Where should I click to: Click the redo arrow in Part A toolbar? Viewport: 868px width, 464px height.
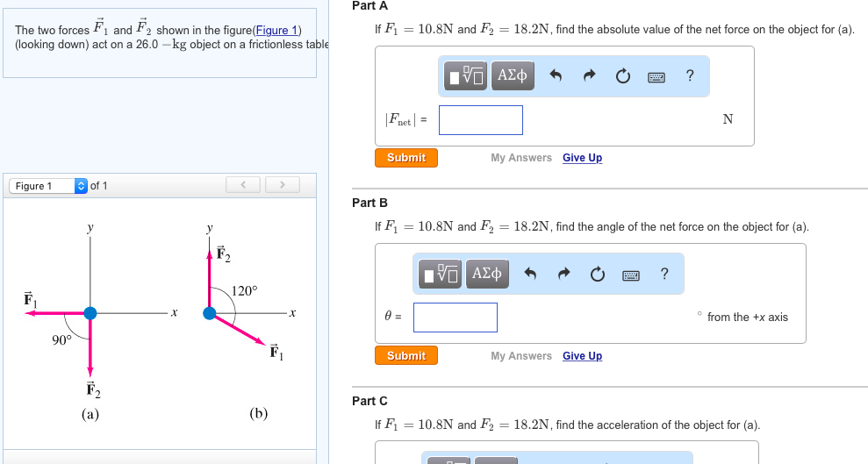point(590,75)
